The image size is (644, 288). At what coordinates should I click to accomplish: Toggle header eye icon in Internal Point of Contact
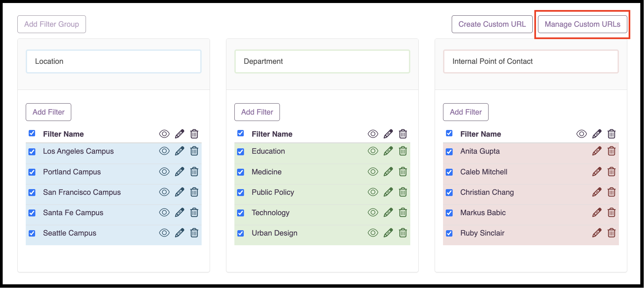click(581, 134)
